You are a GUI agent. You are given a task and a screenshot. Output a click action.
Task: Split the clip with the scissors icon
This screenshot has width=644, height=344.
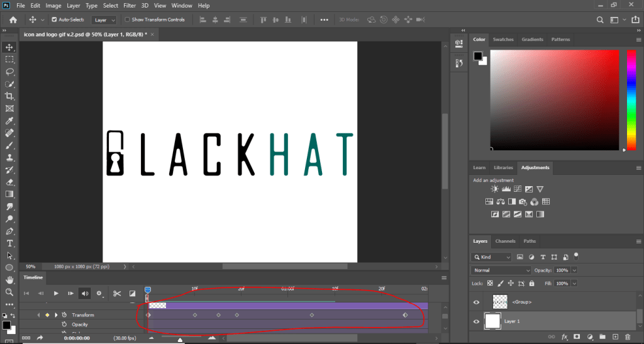116,293
